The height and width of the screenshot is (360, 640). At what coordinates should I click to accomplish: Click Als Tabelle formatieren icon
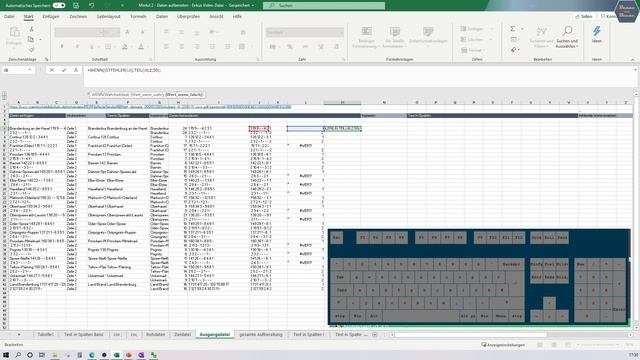tap(395, 32)
